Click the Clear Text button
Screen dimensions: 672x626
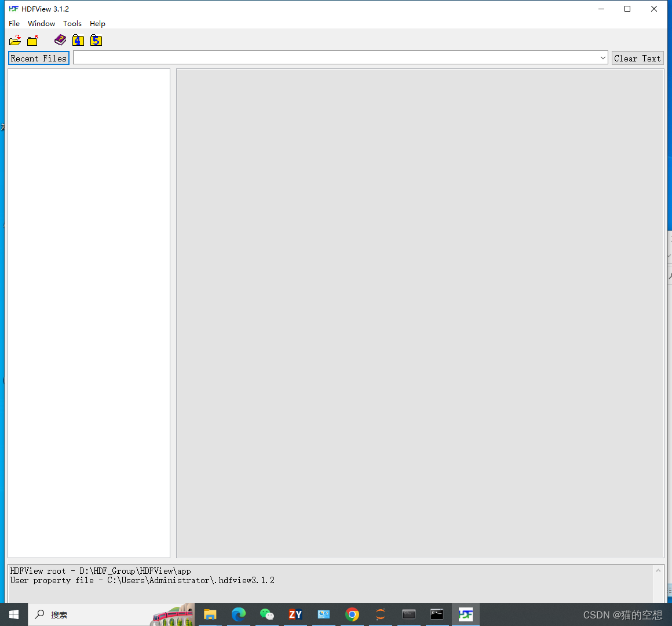[637, 59]
